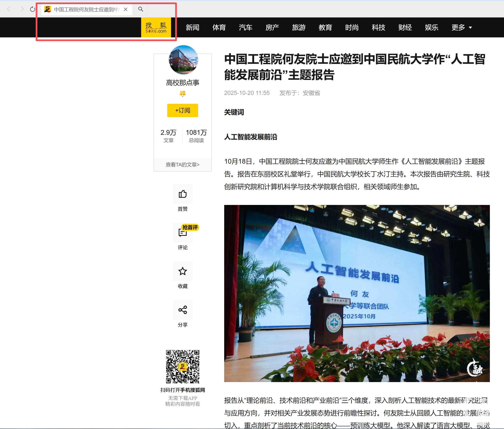Click the thumbs-up like icon
504x429 pixels.
click(x=182, y=194)
